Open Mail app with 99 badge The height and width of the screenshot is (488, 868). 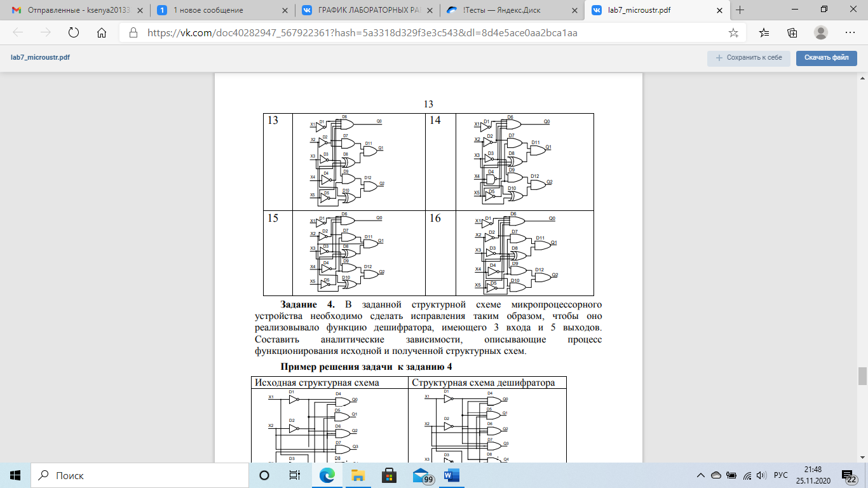(422, 475)
